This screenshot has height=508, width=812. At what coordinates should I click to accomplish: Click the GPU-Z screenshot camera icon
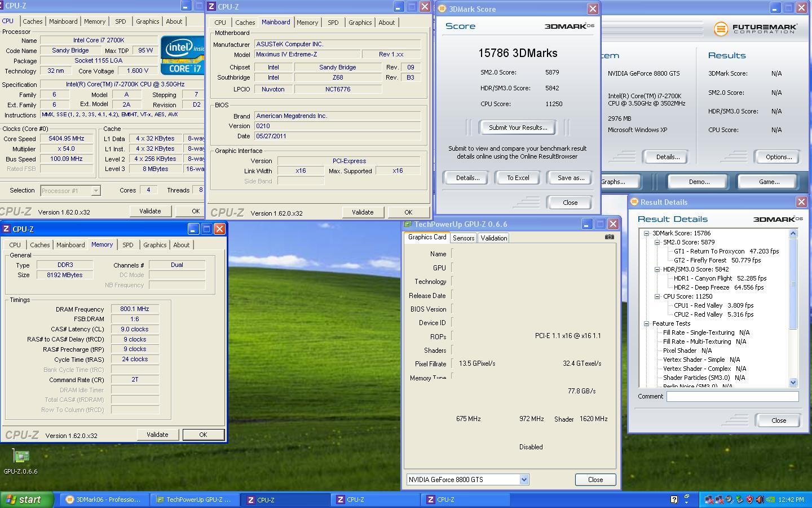point(609,237)
